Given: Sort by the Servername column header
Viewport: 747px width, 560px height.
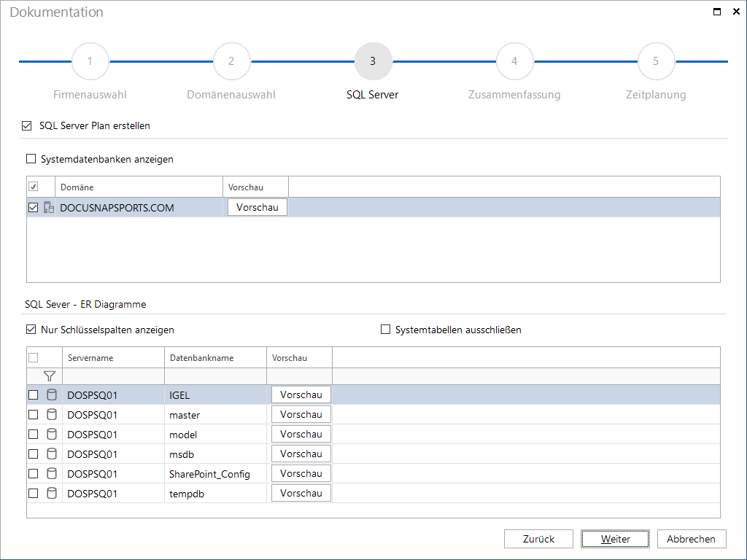Looking at the screenshot, I should [113, 357].
